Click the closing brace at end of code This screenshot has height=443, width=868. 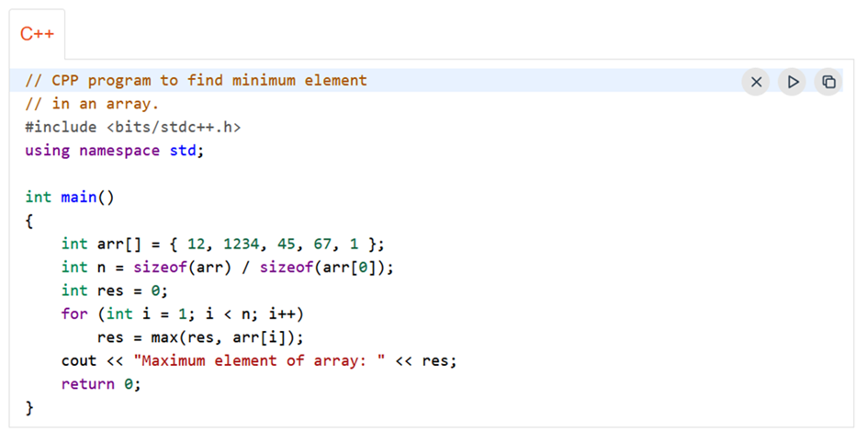coord(29,407)
